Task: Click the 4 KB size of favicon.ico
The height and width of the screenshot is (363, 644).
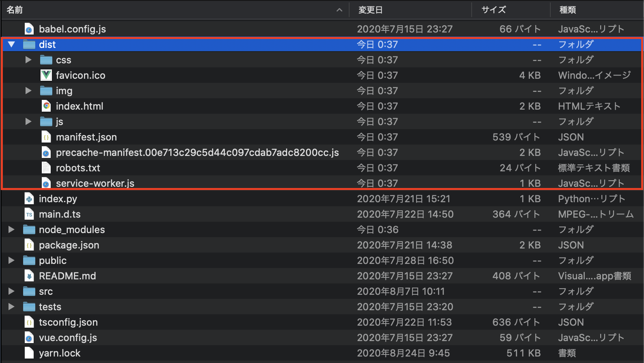Action: pyautogui.click(x=530, y=75)
